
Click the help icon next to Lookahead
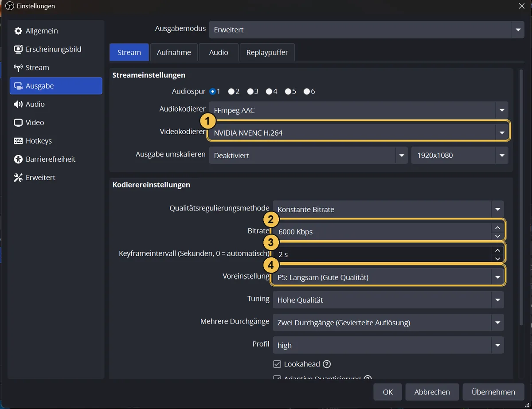pos(327,364)
